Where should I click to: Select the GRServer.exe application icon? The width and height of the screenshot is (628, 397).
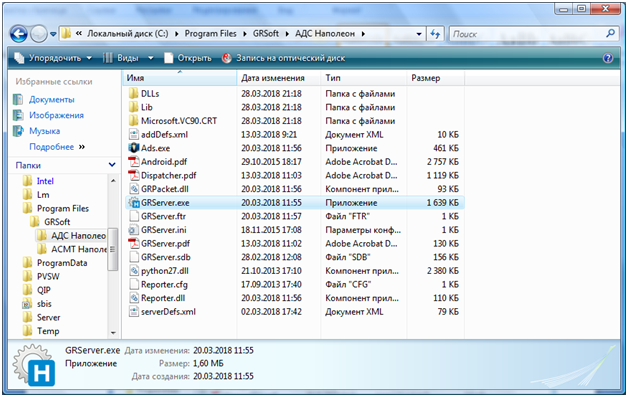133,203
